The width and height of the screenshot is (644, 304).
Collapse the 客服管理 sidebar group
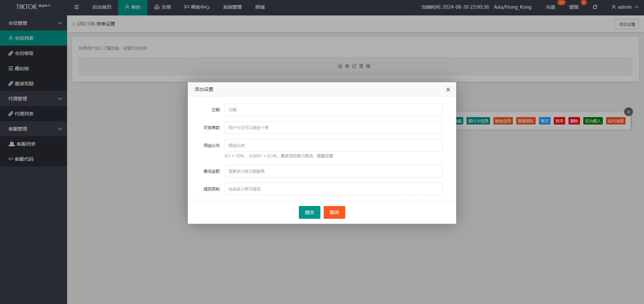pyautogui.click(x=34, y=129)
